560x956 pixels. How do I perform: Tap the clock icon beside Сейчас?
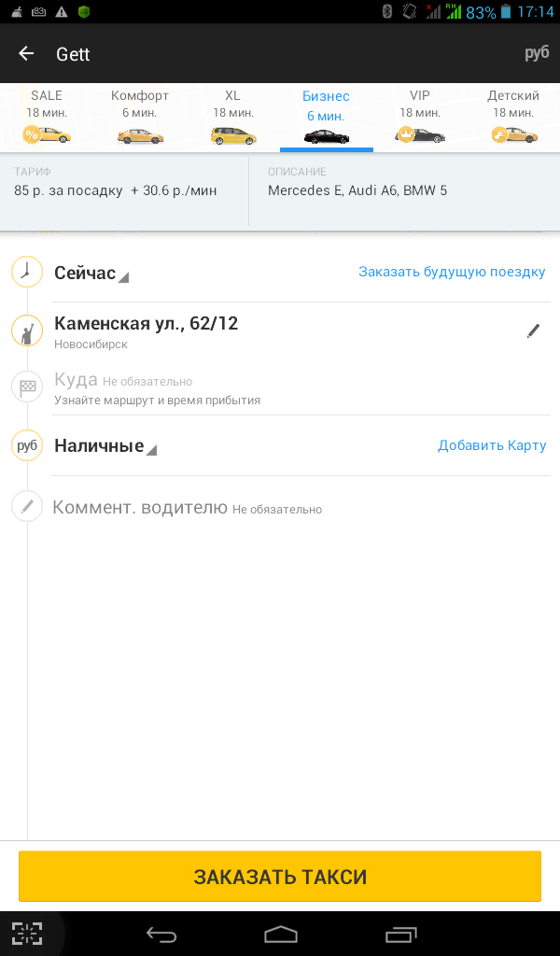(27, 272)
